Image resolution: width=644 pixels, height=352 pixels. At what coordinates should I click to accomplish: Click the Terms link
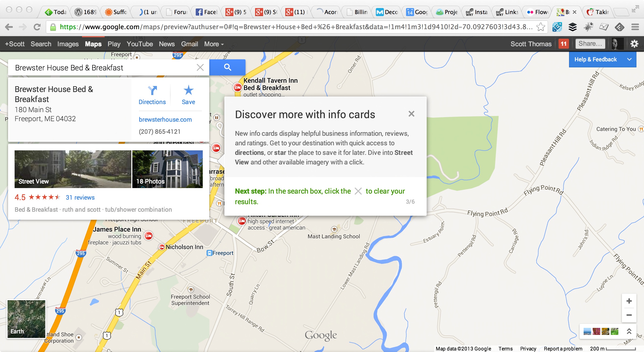(x=505, y=348)
